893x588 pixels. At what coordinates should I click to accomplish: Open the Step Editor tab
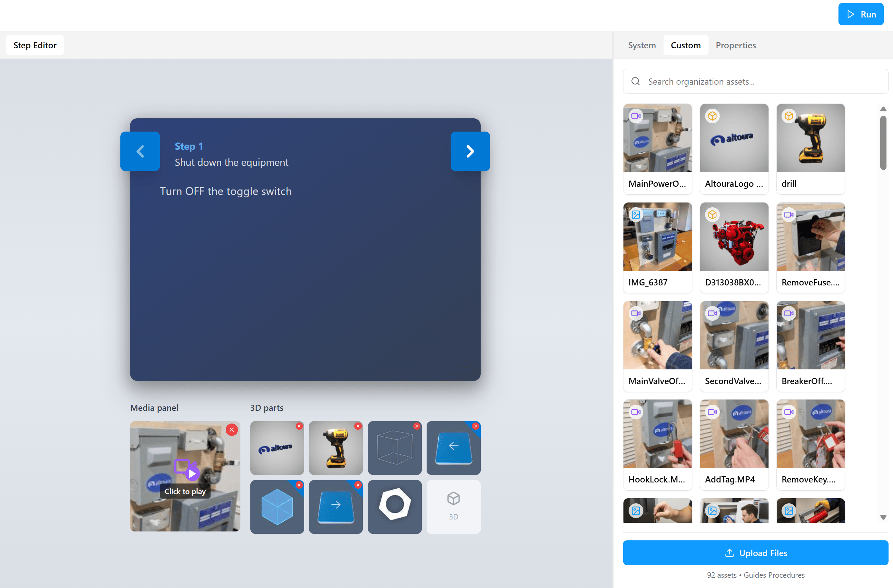[x=35, y=45]
